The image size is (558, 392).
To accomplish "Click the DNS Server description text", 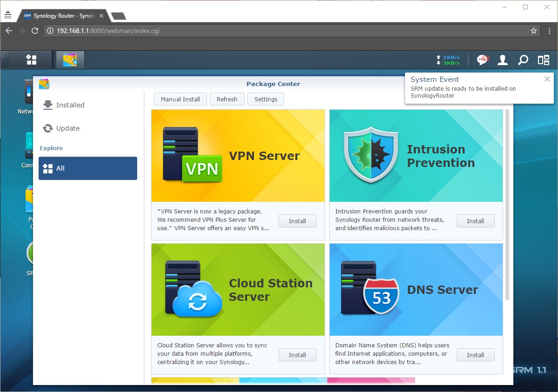I will click(392, 353).
